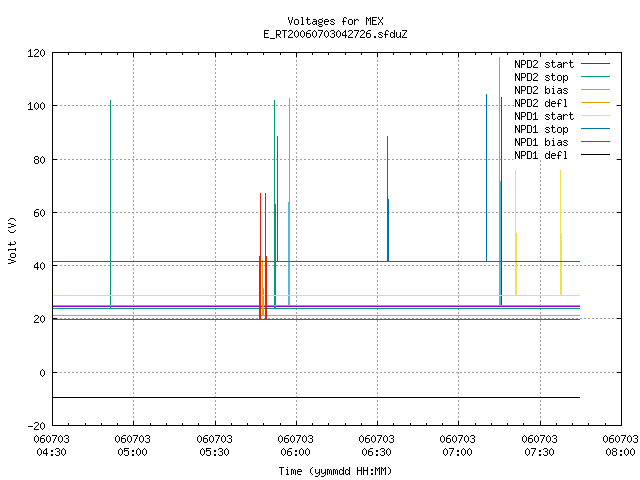
Task: Click the 08:00 time tick label
Action: tap(620, 452)
